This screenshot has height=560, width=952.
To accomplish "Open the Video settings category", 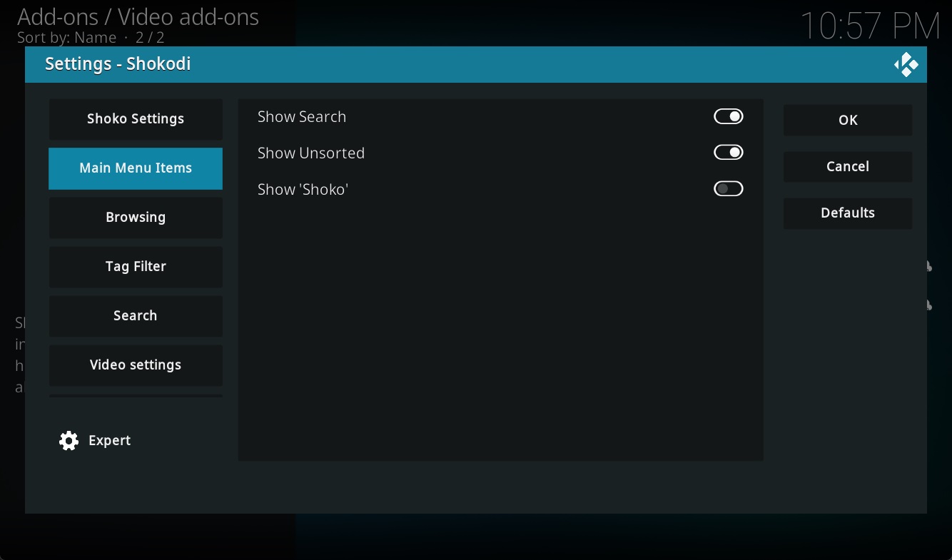I will tap(136, 365).
